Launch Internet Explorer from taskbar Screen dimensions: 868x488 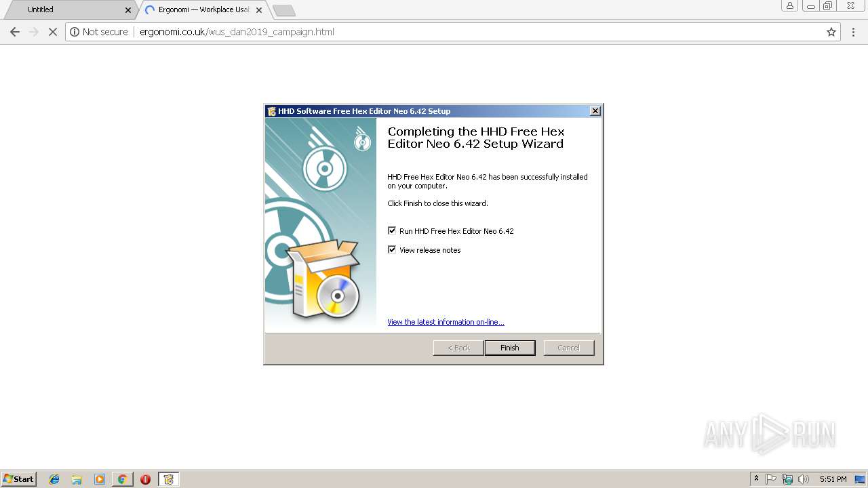(x=54, y=479)
